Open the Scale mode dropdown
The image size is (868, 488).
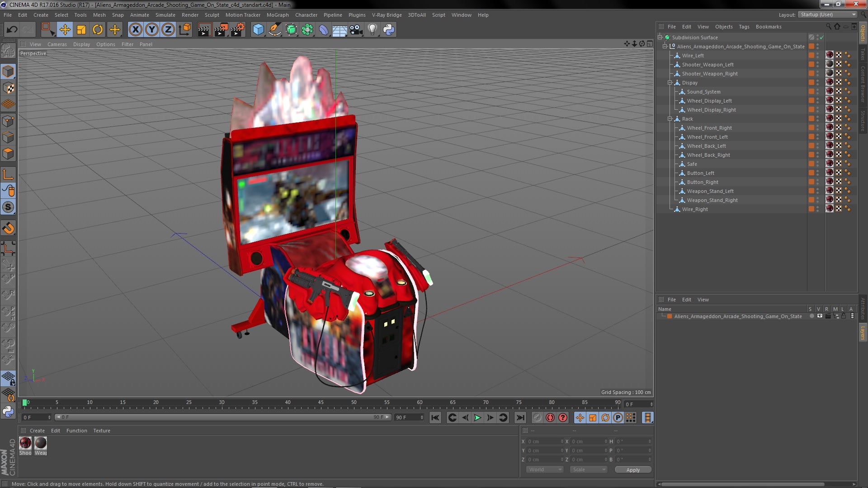(588, 469)
